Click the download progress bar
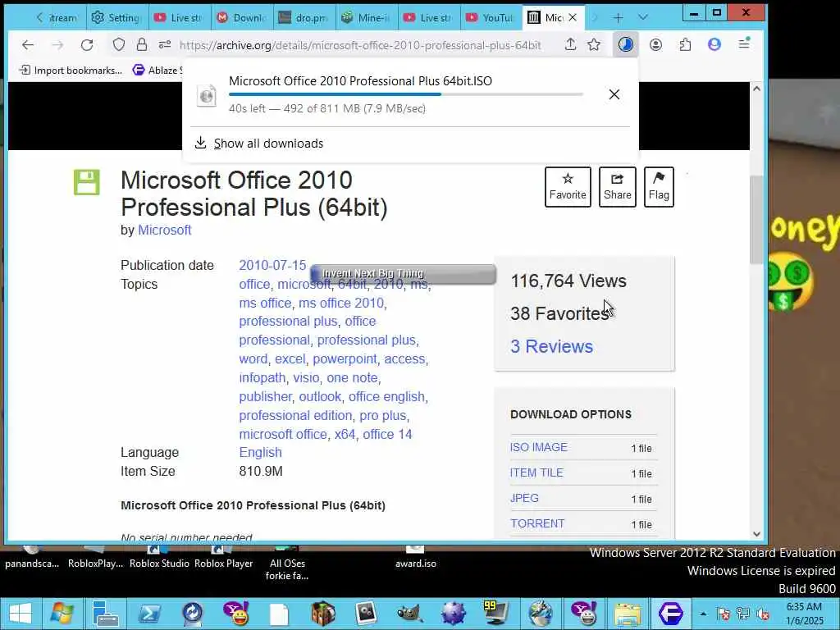 pos(405,94)
